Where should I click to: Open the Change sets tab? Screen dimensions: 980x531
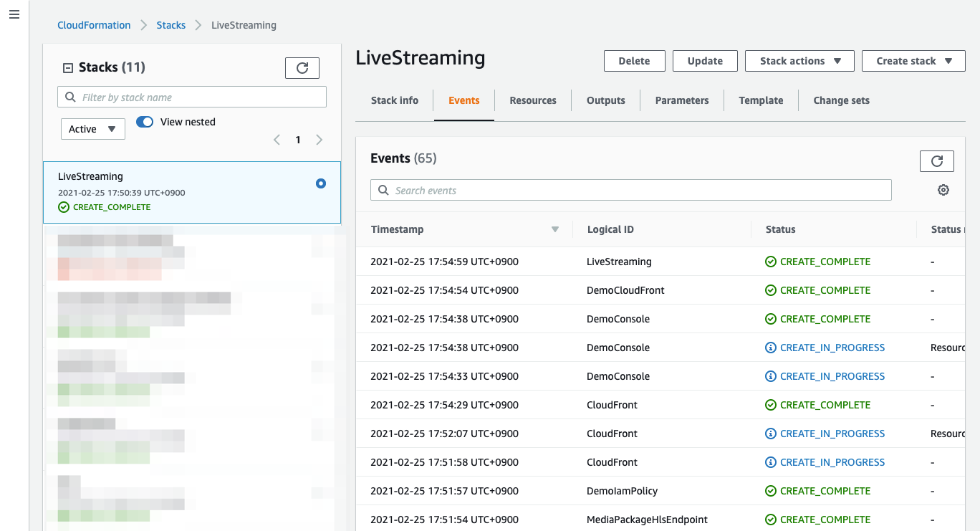[842, 100]
